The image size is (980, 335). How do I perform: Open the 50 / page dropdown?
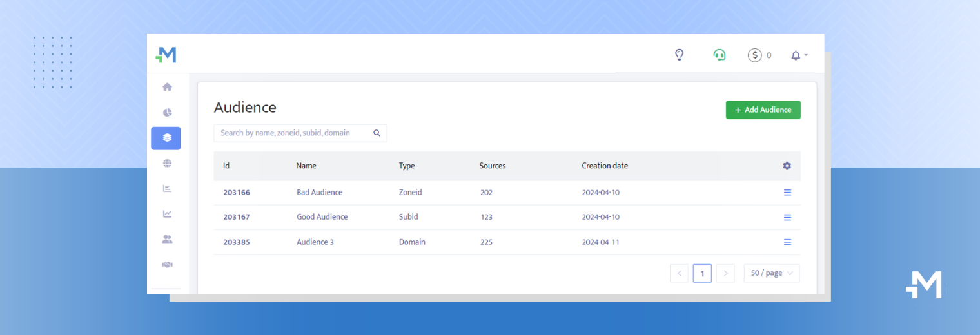772,273
